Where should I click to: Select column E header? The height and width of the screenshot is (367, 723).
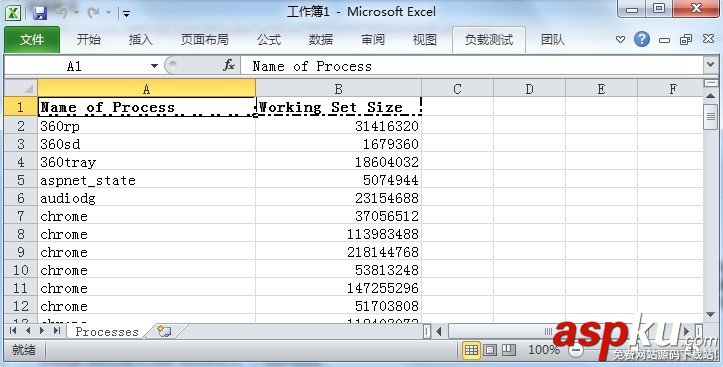[x=601, y=89]
